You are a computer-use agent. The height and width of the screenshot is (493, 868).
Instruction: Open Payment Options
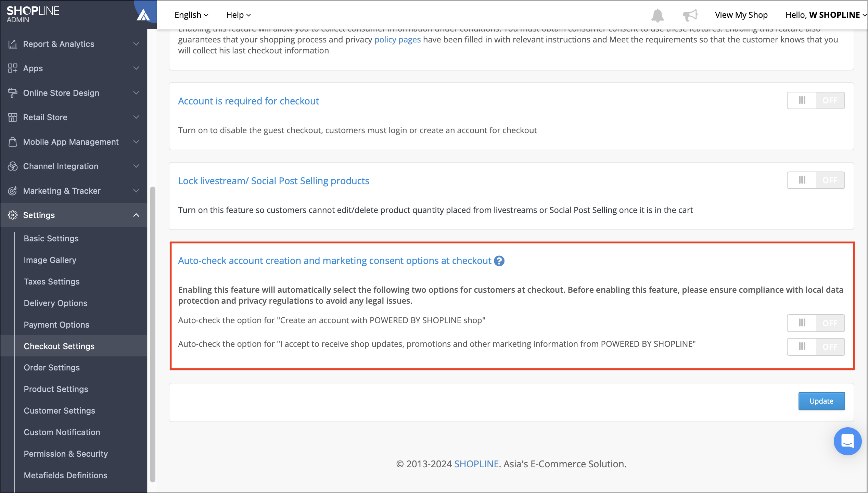[56, 325]
